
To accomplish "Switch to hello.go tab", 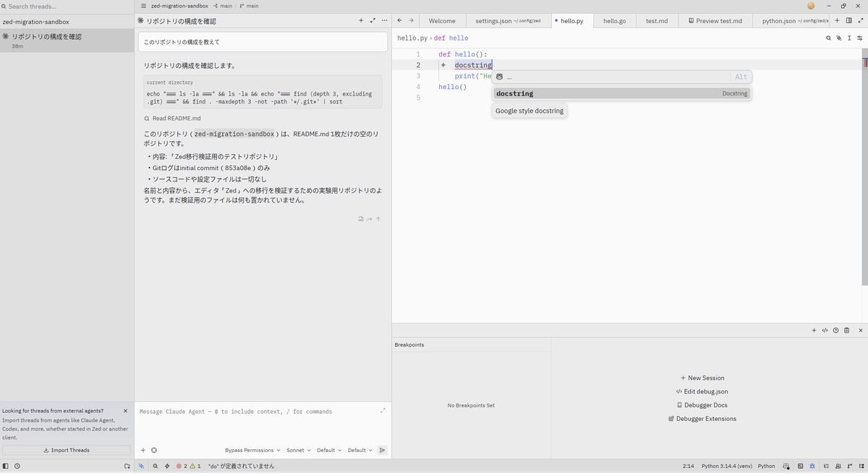I will point(614,21).
